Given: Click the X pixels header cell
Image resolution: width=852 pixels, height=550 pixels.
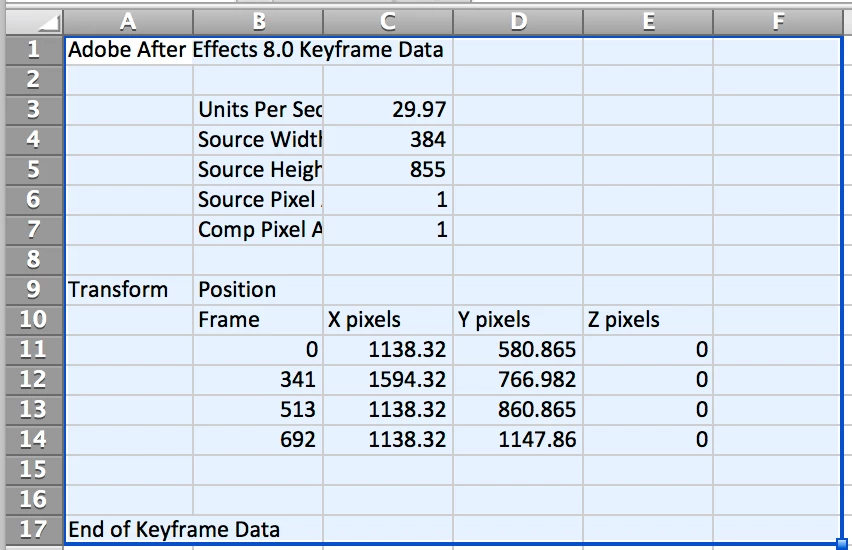Looking at the screenshot, I should 388,320.
